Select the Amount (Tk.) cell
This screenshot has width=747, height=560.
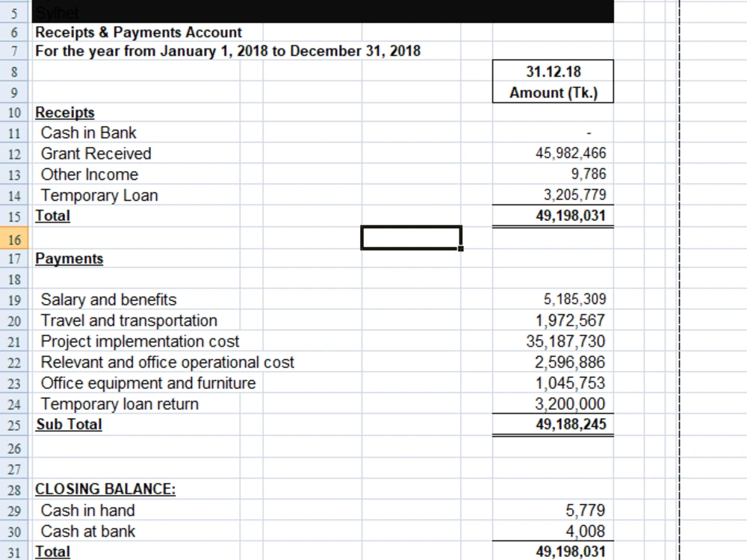click(552, 93)
